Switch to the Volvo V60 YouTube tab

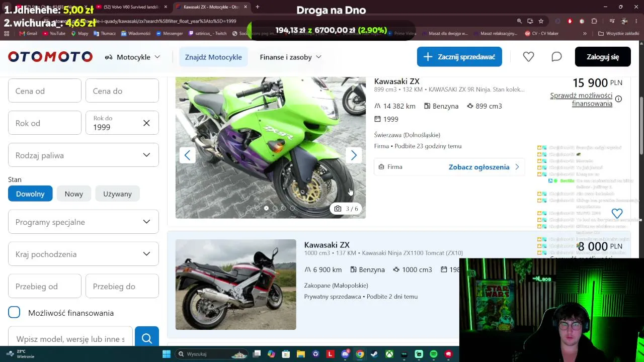132,7
